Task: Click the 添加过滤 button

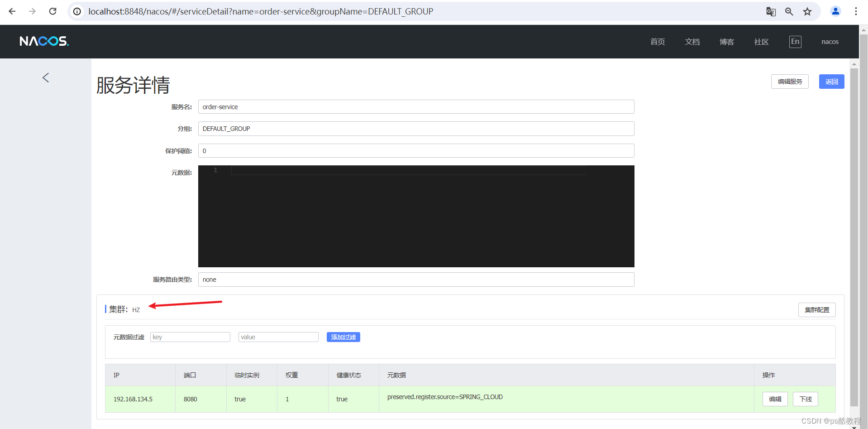Action: click(x=343, y=337)
